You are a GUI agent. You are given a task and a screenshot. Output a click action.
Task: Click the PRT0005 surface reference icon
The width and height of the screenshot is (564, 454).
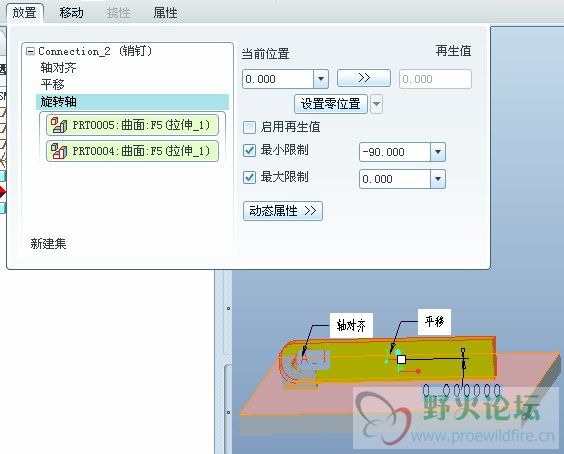(x=59, y=125)
